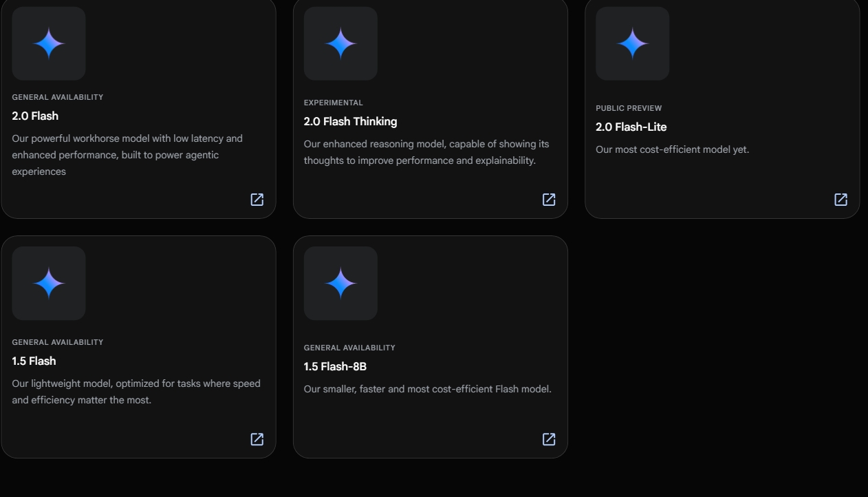
Task: Select the 1.5 Flash model title
Action: [x=34, y=361]
